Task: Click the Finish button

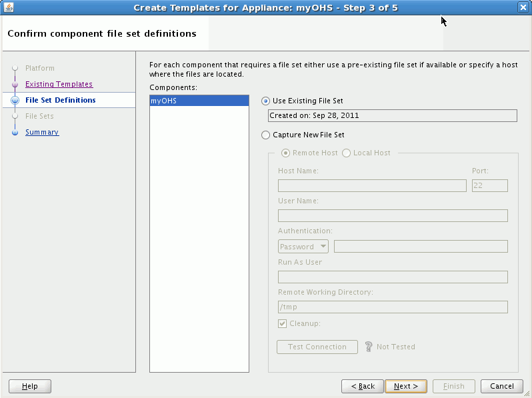Action: click(453, 386)
